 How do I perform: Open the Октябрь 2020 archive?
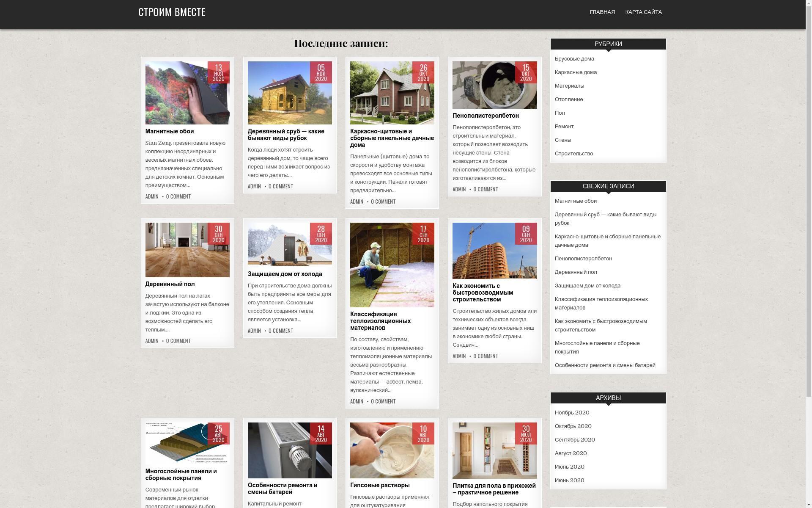[573, 426]
